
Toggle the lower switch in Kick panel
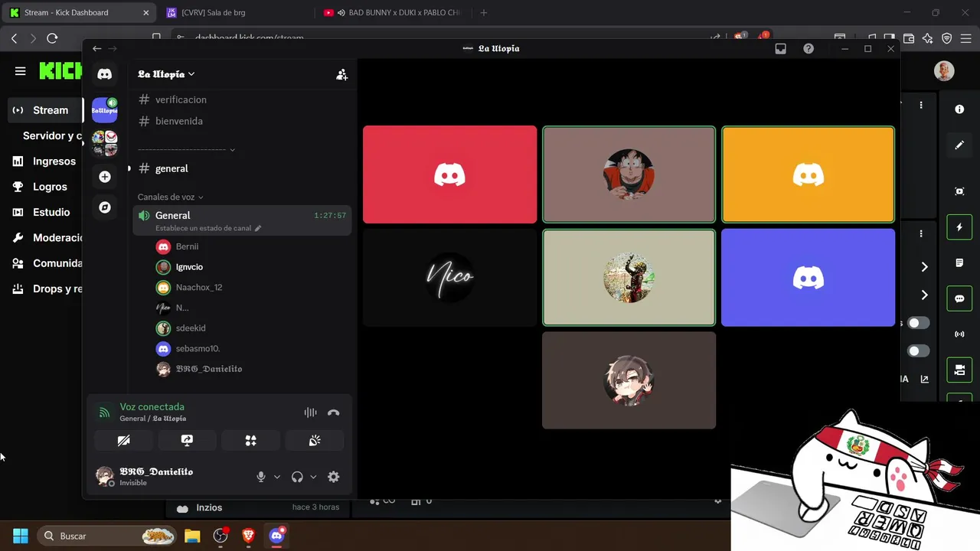pos(919,351)
